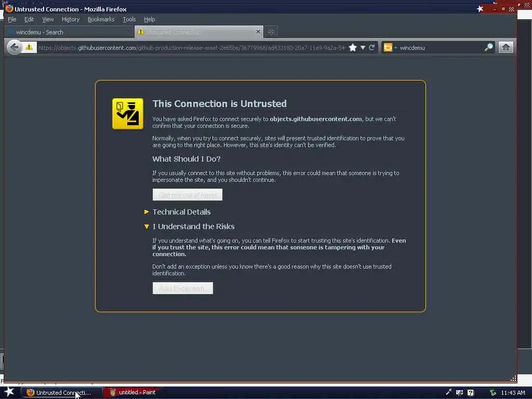Screen dimensions: 532x399
Task: Click the 11:43 AM clock
Action: pos(513,393)
